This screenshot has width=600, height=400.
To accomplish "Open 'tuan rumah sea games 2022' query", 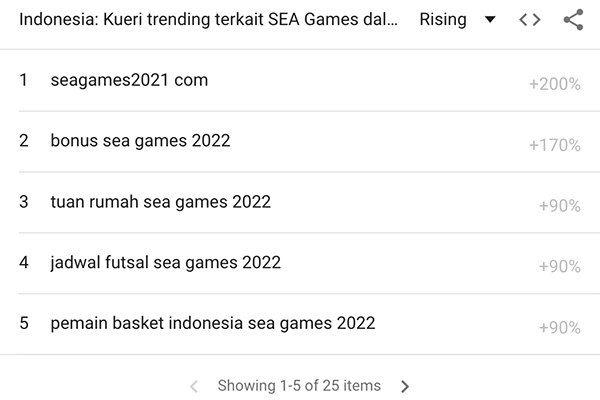I will tap(160, 202).
